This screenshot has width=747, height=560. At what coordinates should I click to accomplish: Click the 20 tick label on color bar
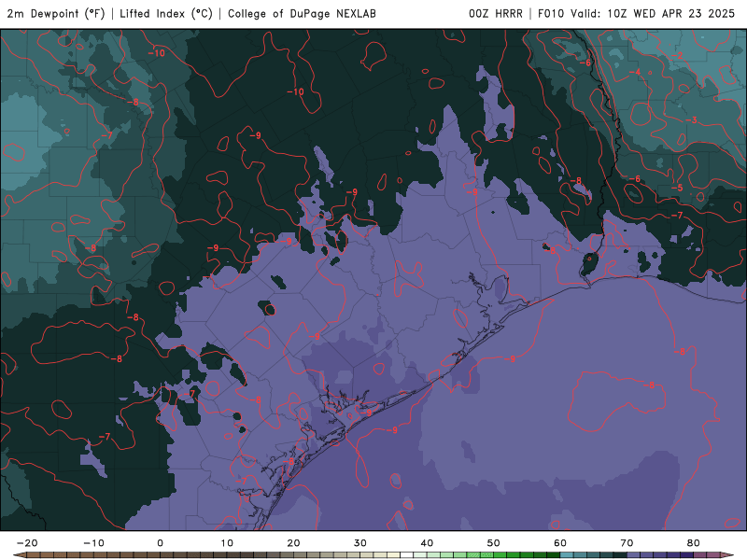point(293,543)
